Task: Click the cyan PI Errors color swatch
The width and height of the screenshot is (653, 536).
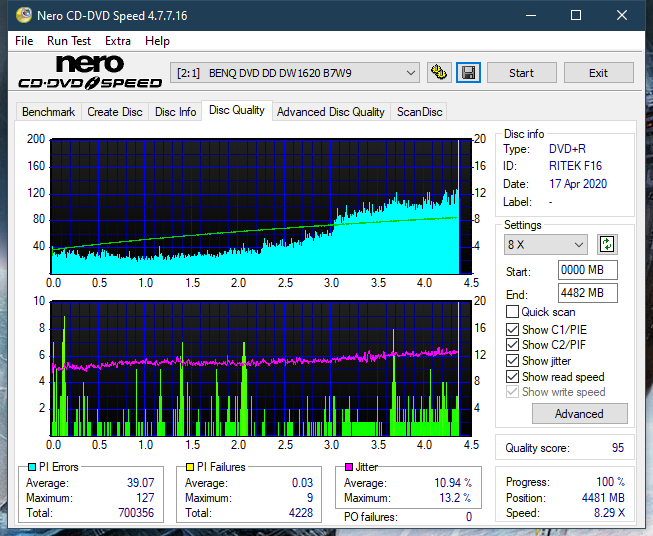Action: point(32,467)
